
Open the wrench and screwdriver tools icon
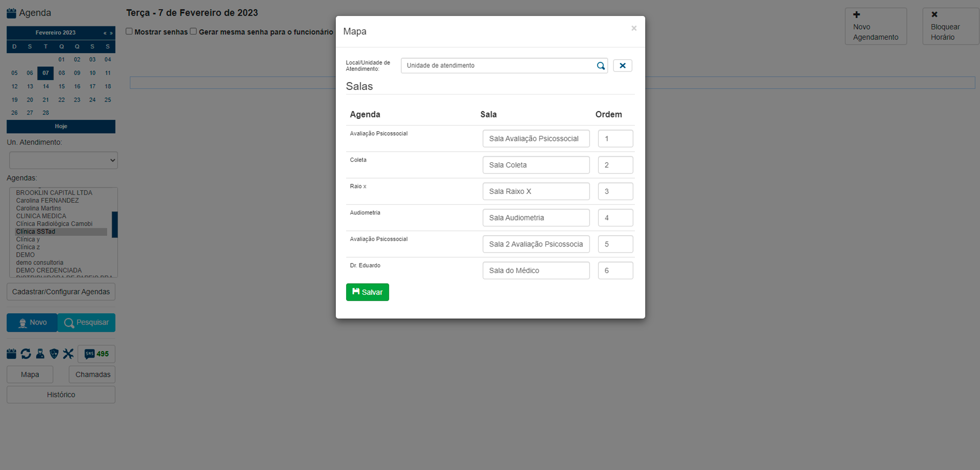click(x=68, y=354)
